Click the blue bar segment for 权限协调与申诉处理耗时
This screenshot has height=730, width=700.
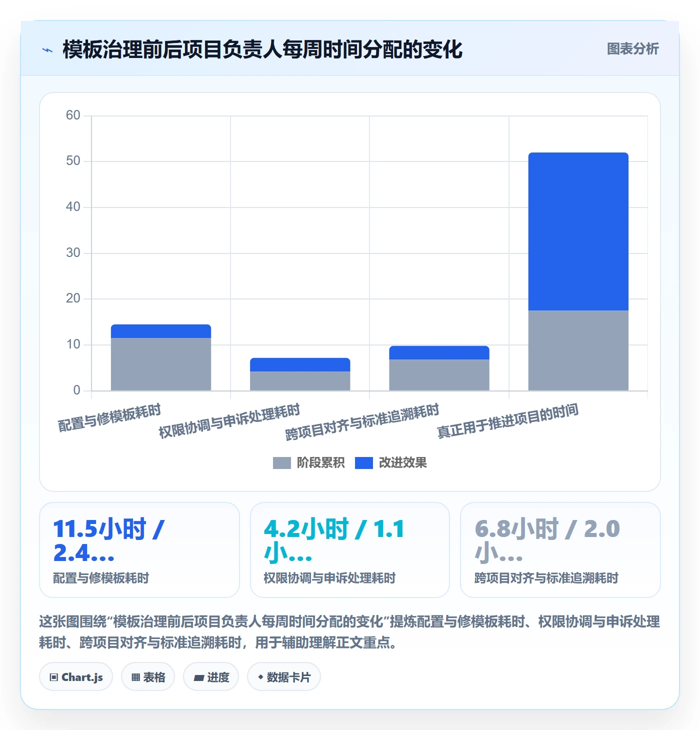[x=300, y=365]
